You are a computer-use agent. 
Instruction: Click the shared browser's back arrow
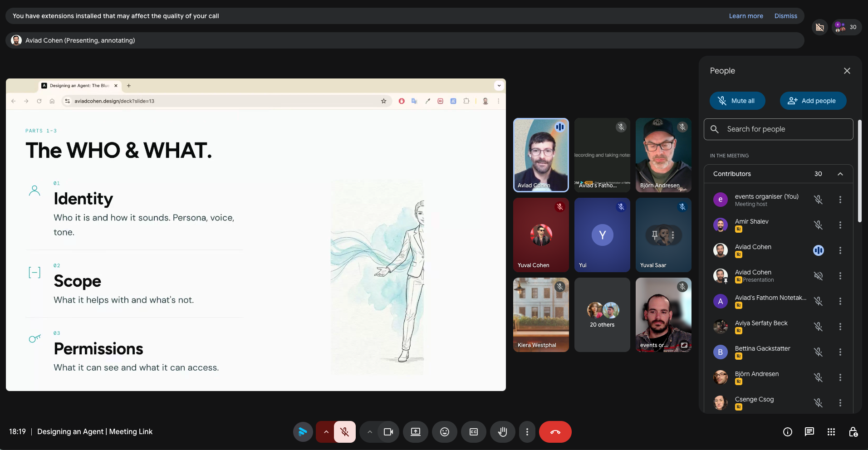click(x=13, y=101)
